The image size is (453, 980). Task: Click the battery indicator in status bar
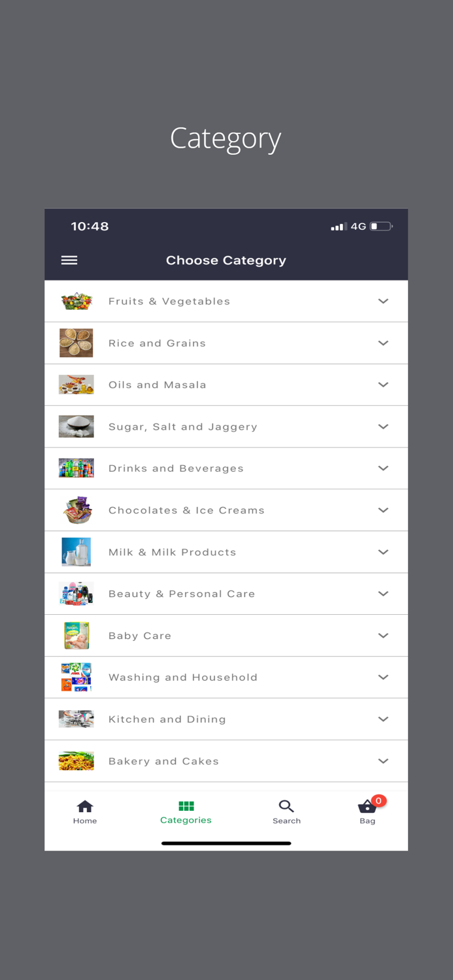pyautogui.click(x=380, y=226)
